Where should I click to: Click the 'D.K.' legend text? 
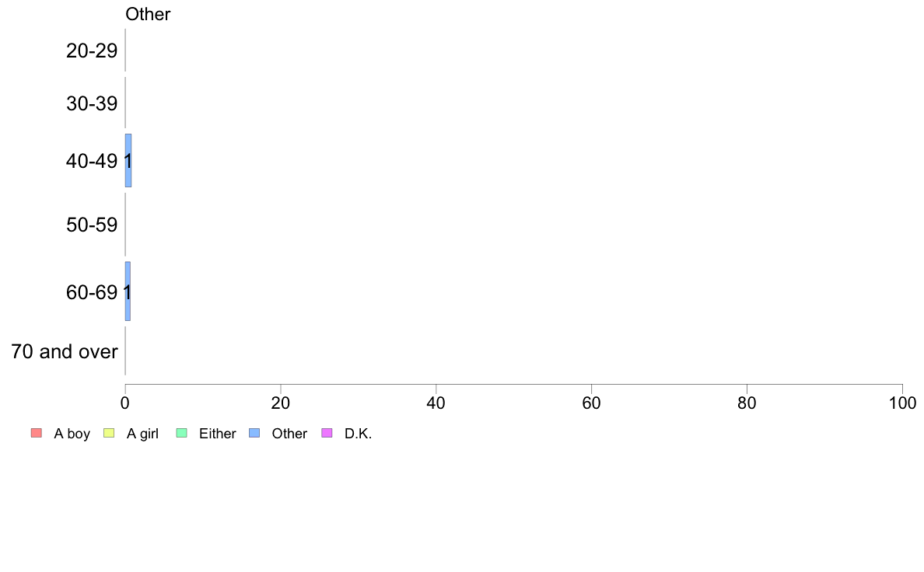click(359, 434)
